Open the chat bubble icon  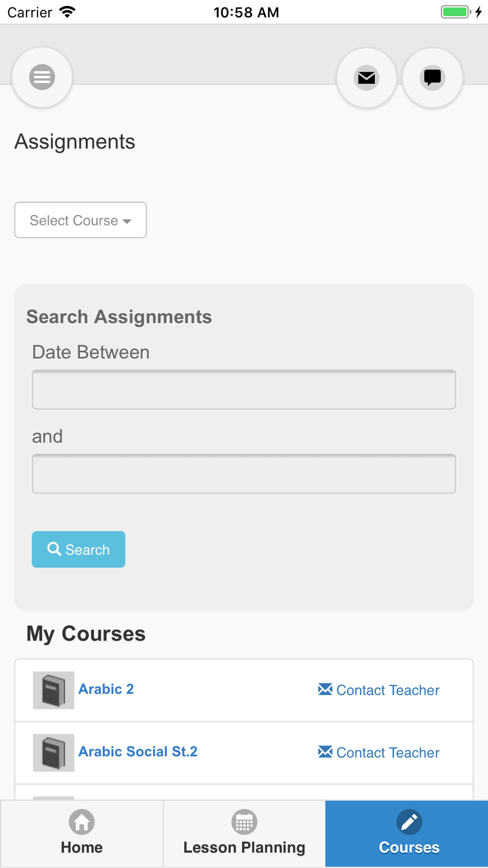point(432,78)
